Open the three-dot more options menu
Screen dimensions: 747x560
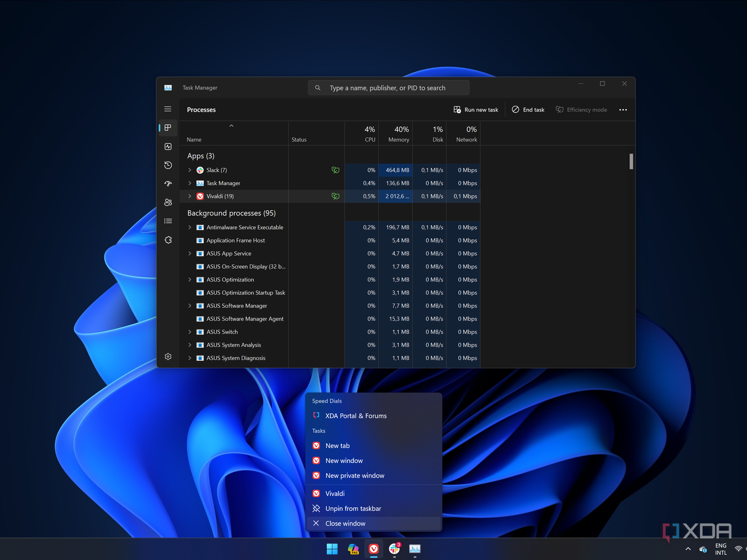623,110
